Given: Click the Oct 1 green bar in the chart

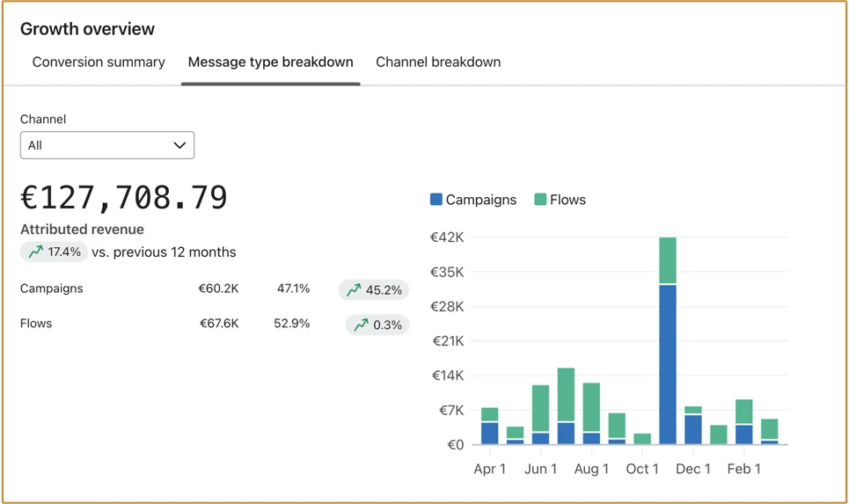Looking at the screenshot, I should pos(642,439).
